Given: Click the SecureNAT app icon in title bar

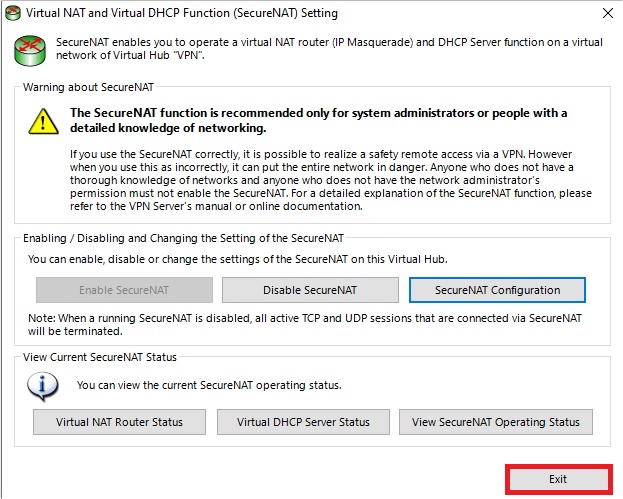Looking at the screenshot, I should [x=13, y=13].
